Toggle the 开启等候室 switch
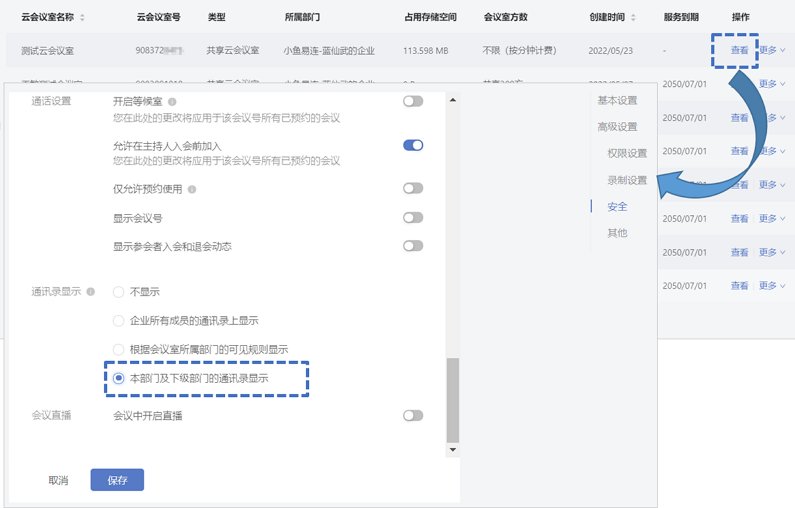Screen dimensions: 795x508 coord(413,101)
